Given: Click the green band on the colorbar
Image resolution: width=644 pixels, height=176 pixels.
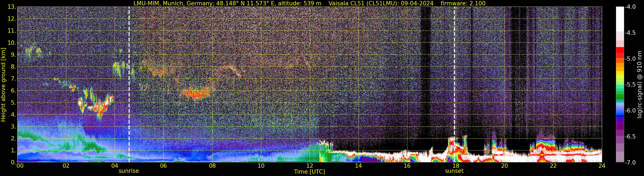Looking at the screenshot, I should [620, 96].
